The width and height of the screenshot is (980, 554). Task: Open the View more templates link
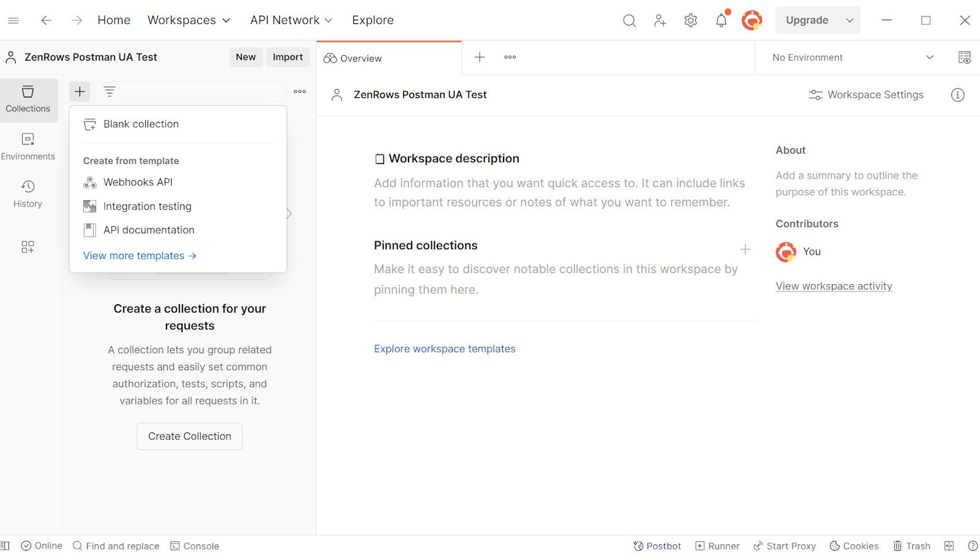pyautogui.click(x=140, y=256)
